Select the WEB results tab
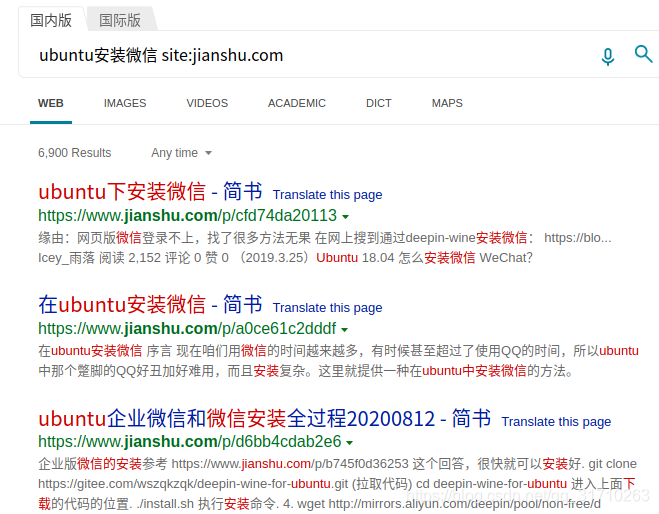 coord(51,103)
